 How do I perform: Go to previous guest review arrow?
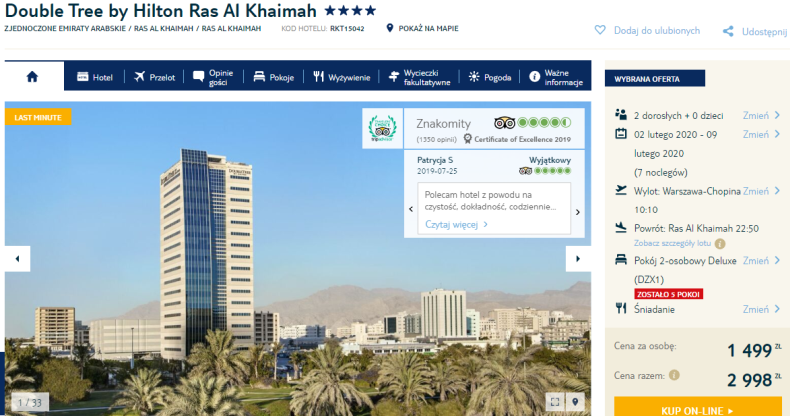tap(411, 209)
